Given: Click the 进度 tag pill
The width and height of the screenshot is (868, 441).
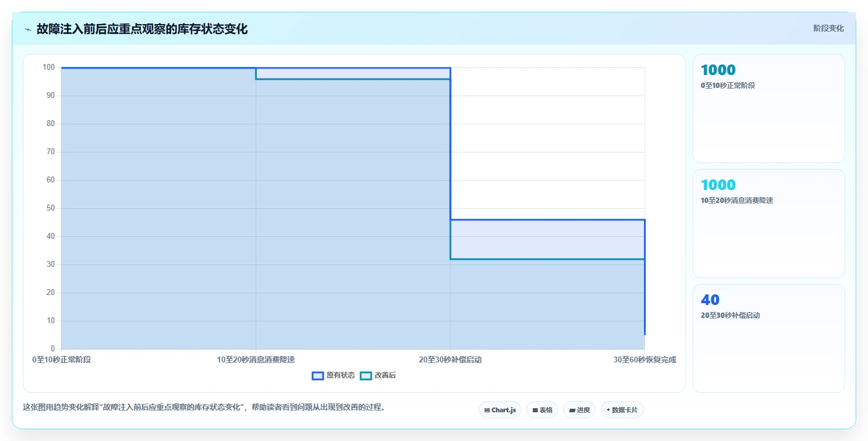Looking at the screenshot, I should [579, 410].
